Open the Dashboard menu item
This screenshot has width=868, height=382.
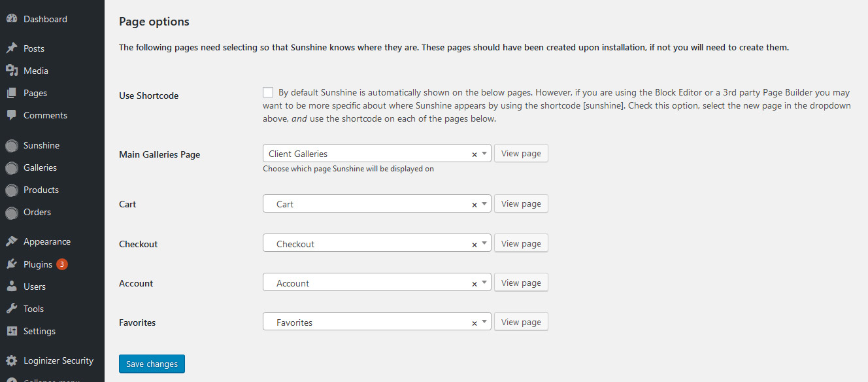click(x=45, y=19)
